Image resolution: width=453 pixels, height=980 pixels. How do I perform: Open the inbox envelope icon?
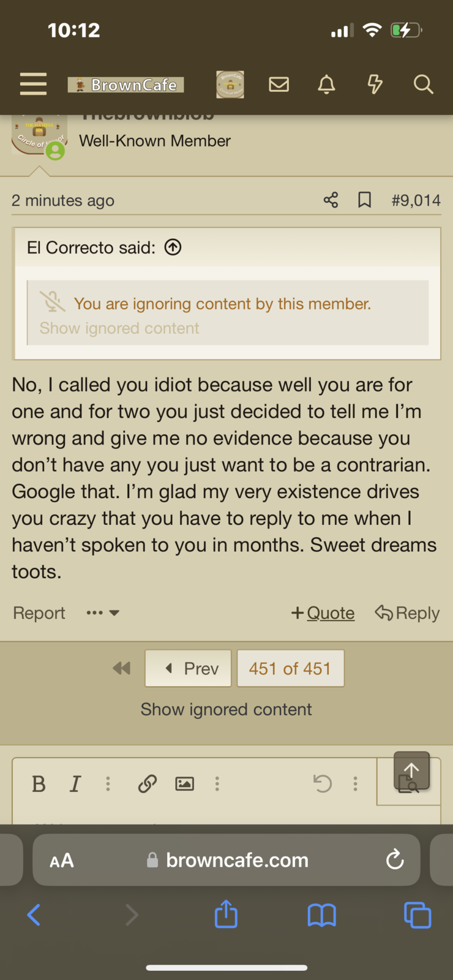point(279,84)
